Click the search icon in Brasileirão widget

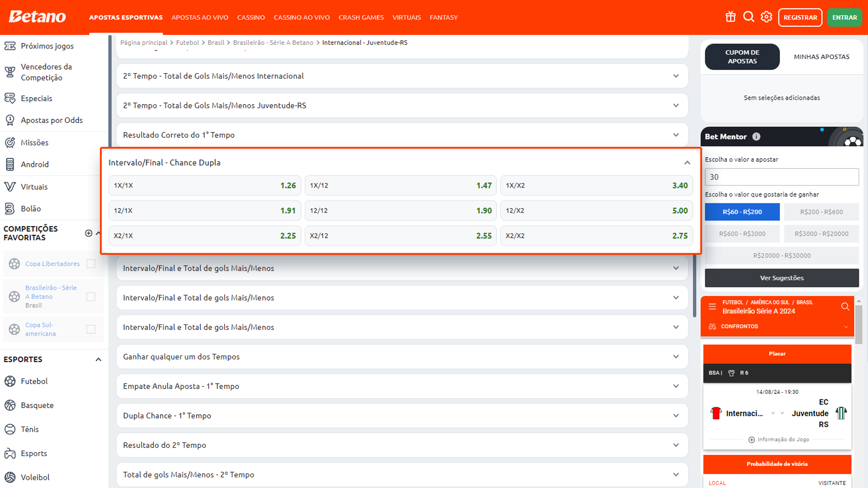(845, 306)
